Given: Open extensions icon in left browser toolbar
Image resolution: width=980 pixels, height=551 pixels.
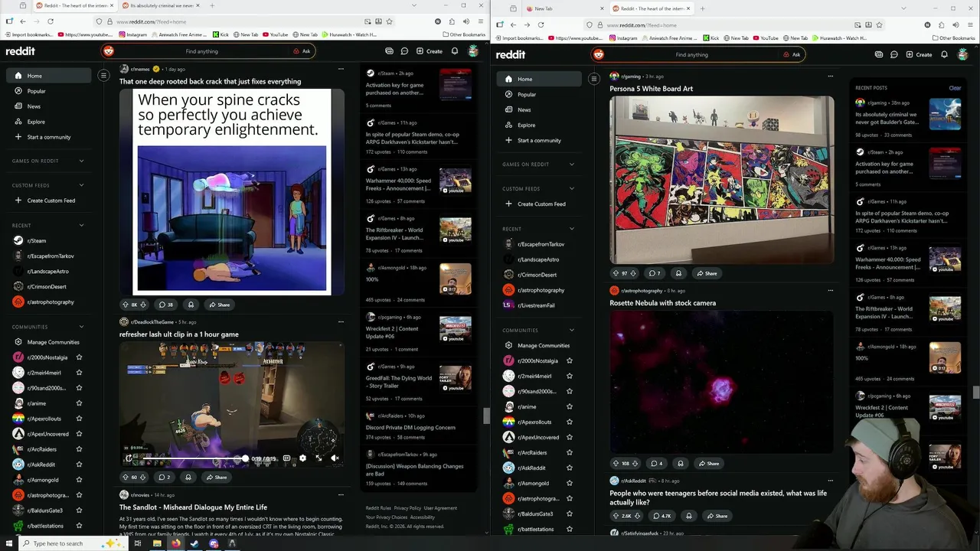Looking at the screenshot, I should point(452,21).
